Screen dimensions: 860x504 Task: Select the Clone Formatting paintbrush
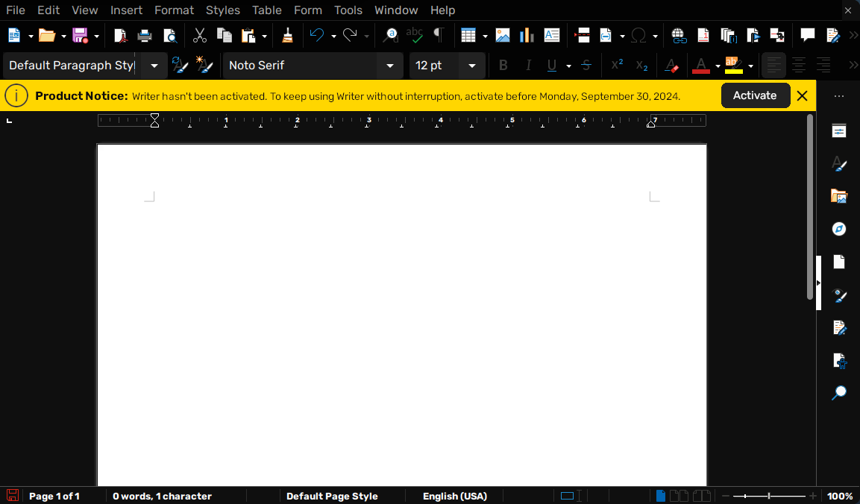tap(287, 35)
